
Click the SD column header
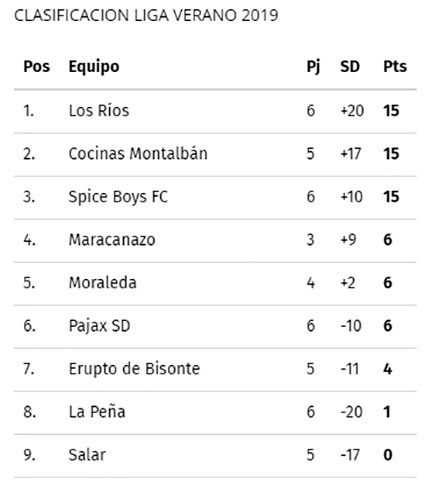click(350, 66)
